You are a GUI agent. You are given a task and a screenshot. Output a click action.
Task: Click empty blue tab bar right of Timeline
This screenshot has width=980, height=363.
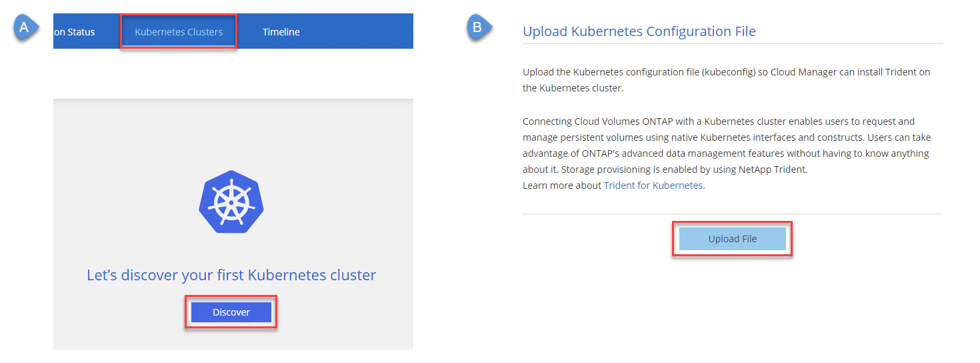pos(360,32)
